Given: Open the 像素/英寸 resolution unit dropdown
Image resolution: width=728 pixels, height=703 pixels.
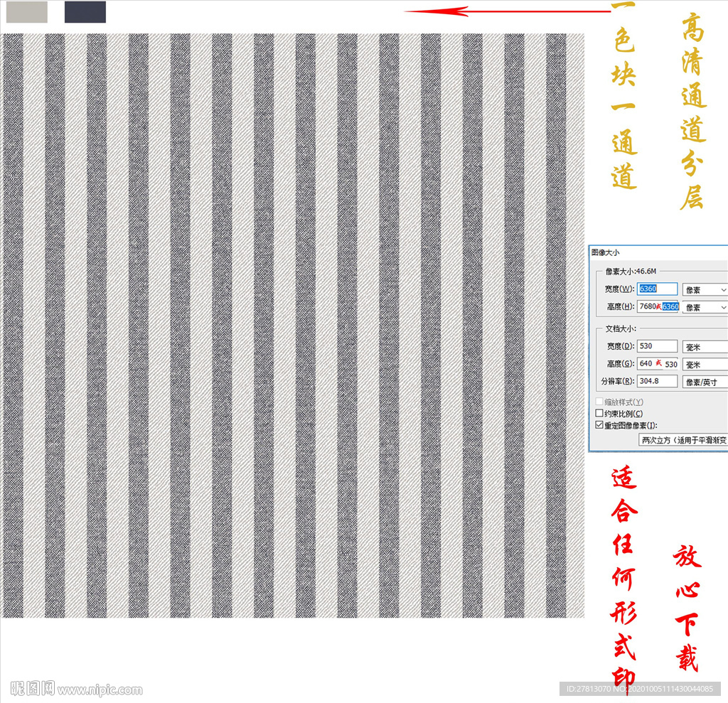Looking at the screenshot, I should [705, 382].
